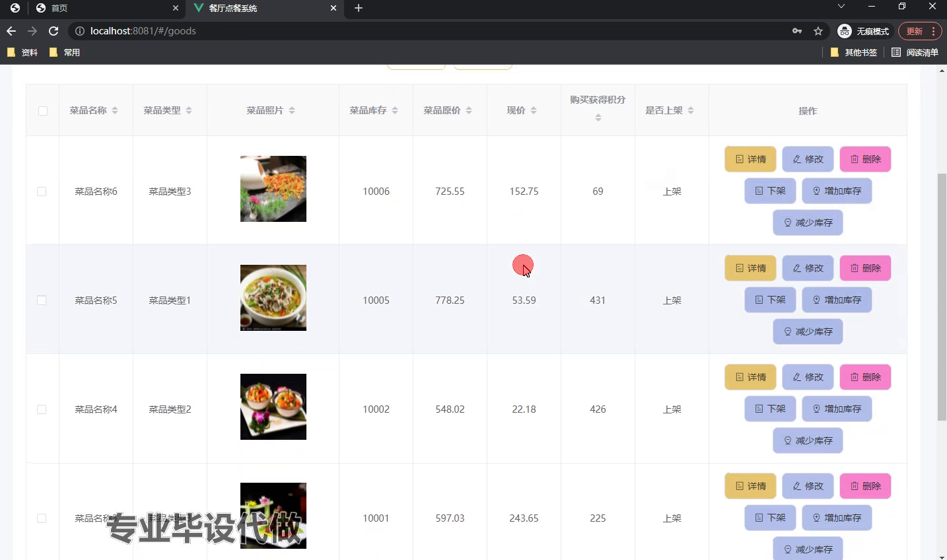Screen dimensions: 947x560
Task: Click 下架 for 菜品名称4
Action: 770,409
